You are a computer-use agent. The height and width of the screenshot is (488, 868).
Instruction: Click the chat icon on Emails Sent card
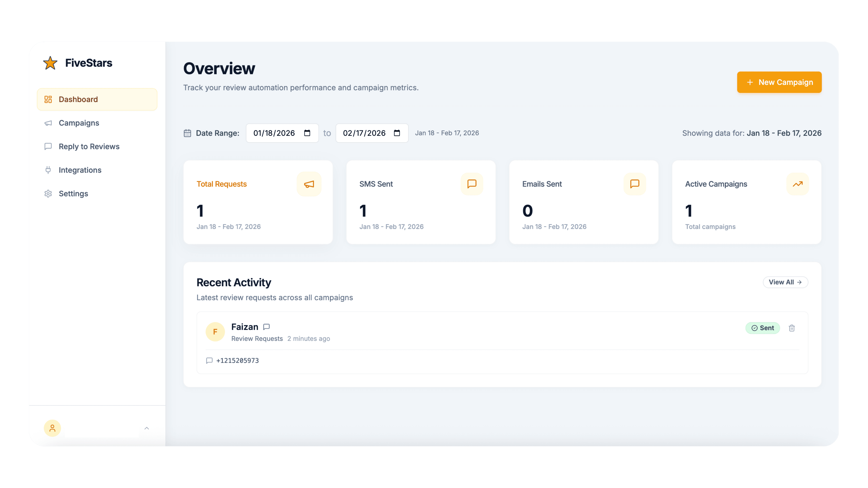(x=634, y=184)
